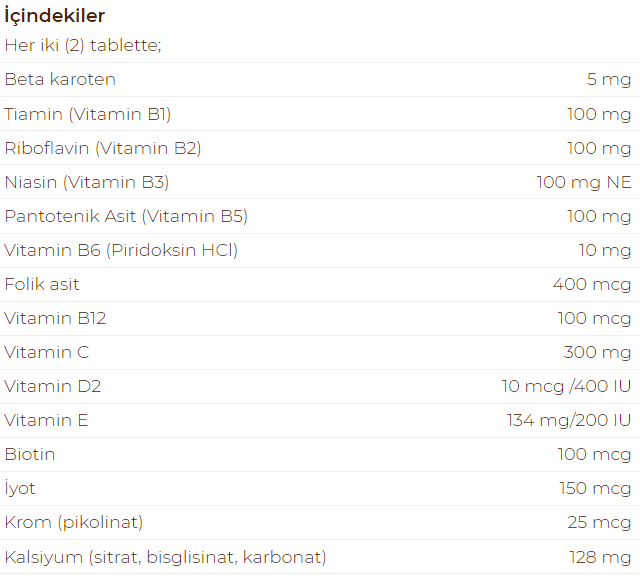The height and width of the screenshot is (576, 640).
Task: Select the 100 mg NE value
Action: [584, 182]
